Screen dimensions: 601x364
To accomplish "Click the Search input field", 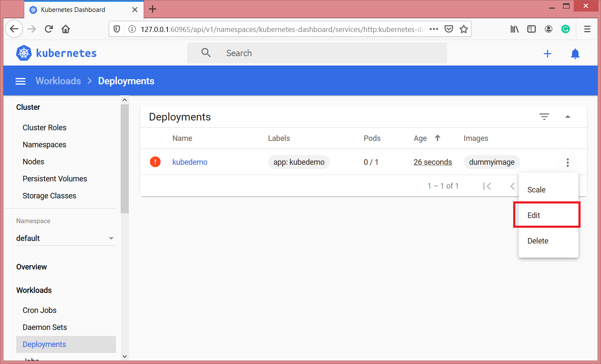I will click(x=317, y=53).
